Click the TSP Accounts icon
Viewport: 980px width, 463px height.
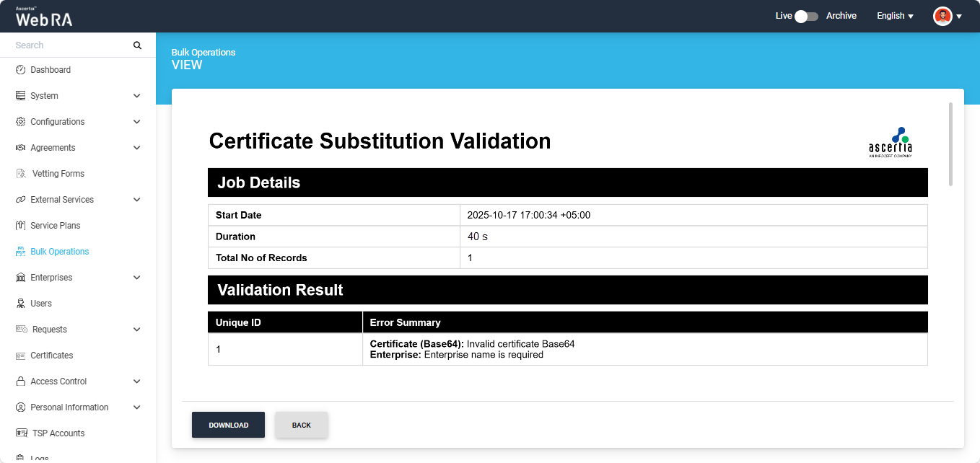click(22, 433)
